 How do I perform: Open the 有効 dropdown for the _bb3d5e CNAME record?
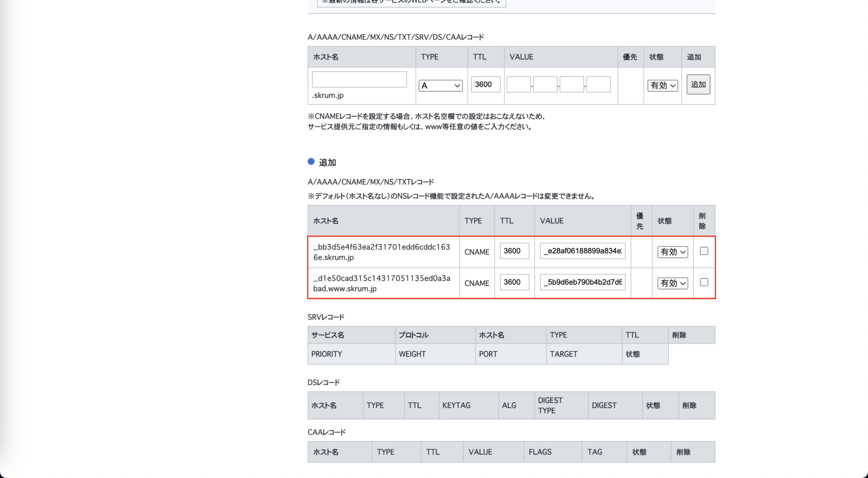pos(672,252)
